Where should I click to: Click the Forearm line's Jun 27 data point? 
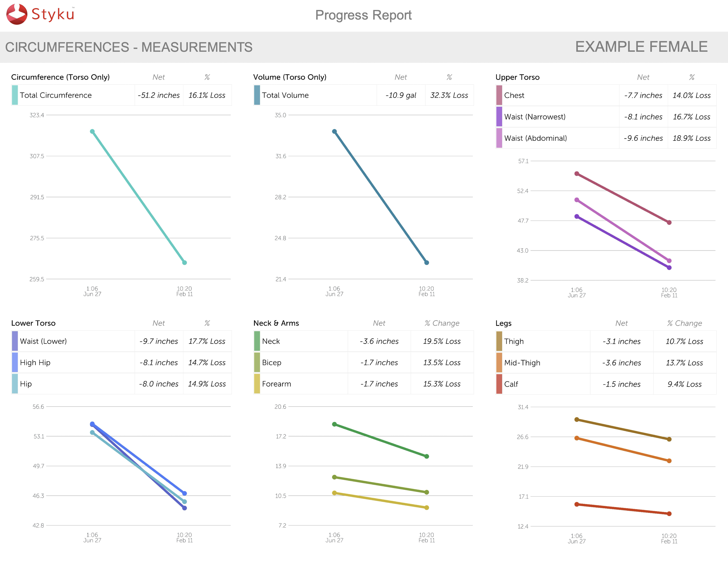(334, 493)
